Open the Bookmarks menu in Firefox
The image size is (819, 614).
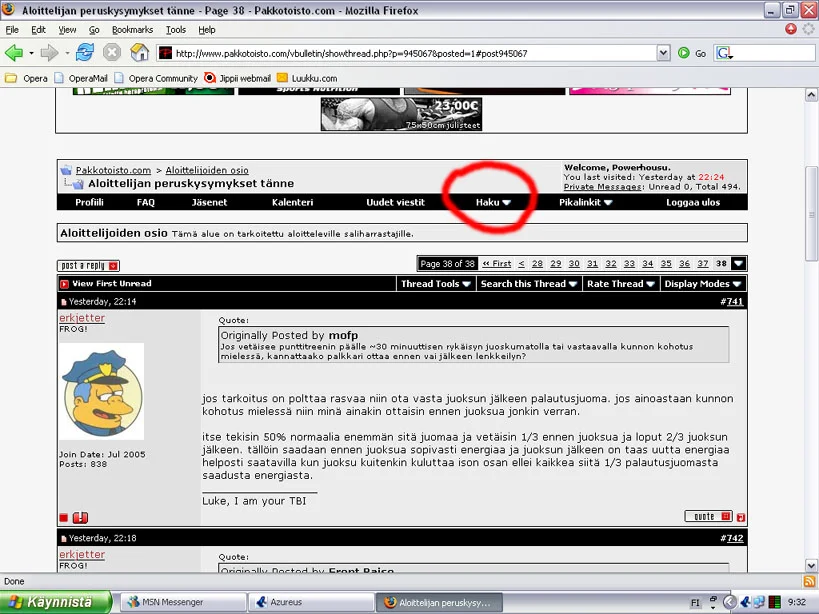click(132, 30)
